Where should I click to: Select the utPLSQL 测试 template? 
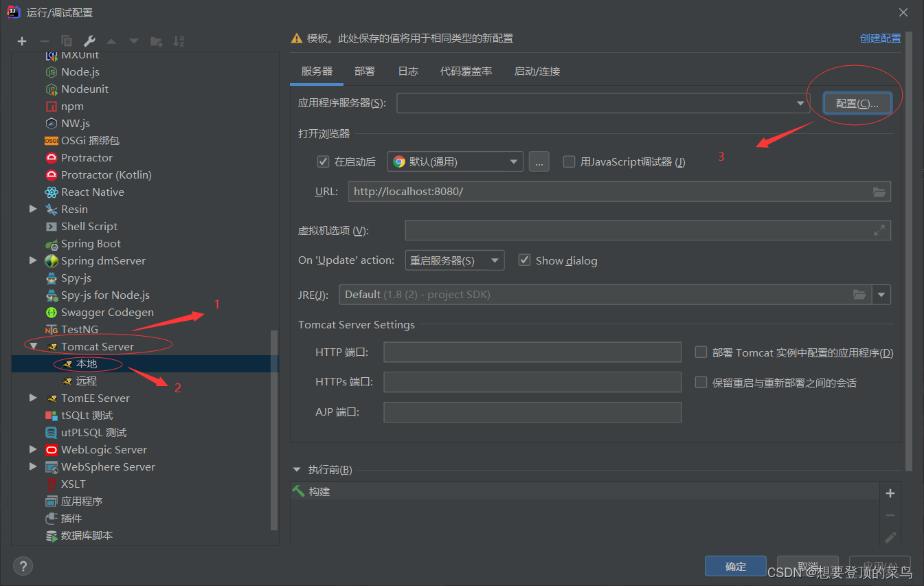(93, 432)
